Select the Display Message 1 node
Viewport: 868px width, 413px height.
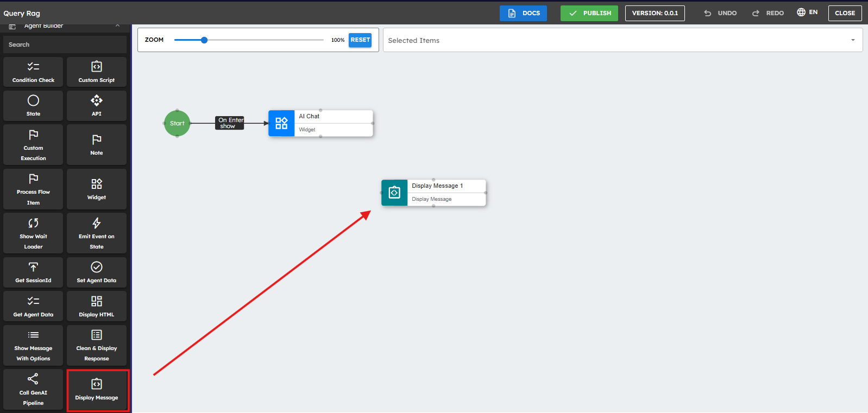[433, 193]
